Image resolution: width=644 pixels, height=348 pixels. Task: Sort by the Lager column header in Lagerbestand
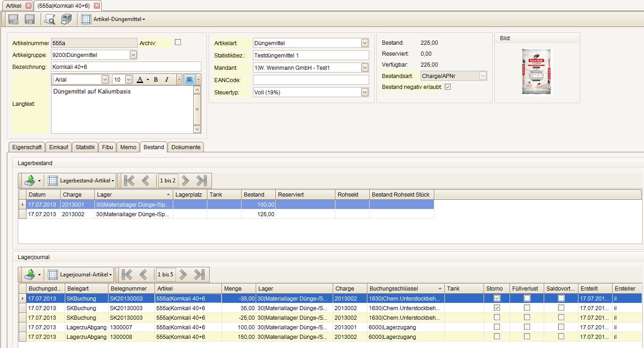(134, 194)
